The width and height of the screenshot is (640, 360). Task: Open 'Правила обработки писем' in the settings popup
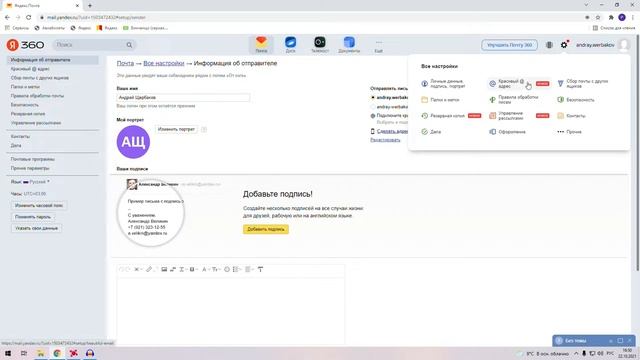tap(514, 100)
